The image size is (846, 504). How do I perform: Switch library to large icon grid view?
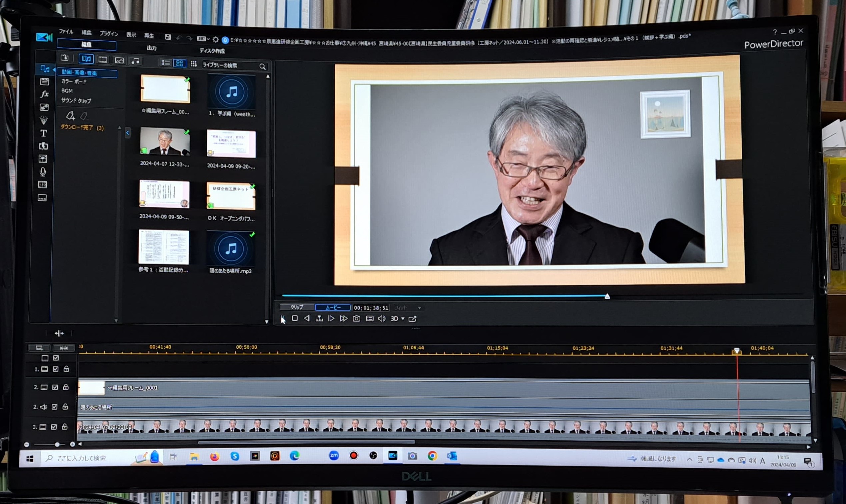pos(180,63)
